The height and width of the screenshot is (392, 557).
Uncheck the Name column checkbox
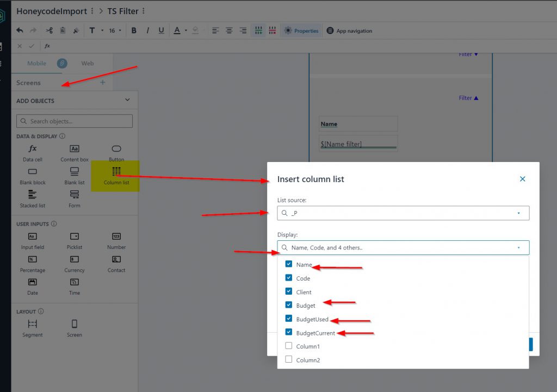tap(289, 264)
